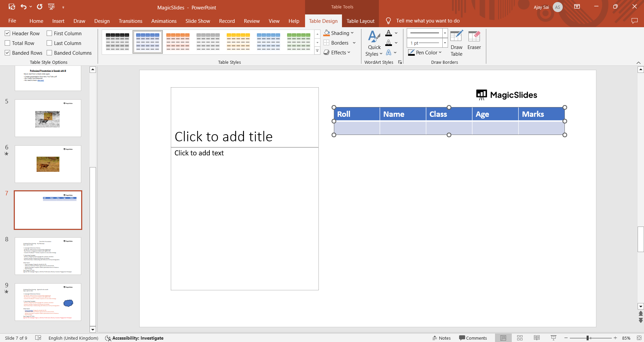
Task: Start slideshow from status bar icon
Action: click(553, 338)
